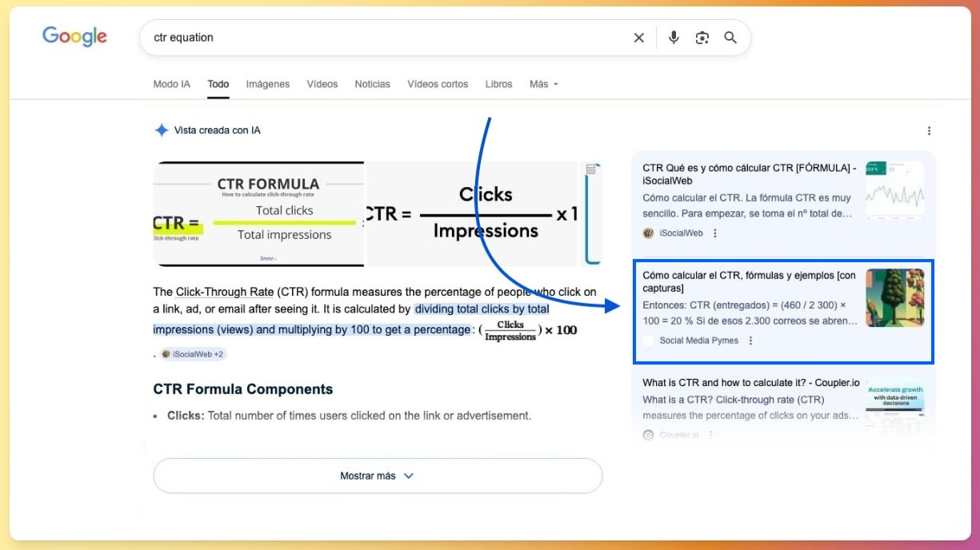Image resolution: width=980 pixels, height=550 pixels.
Task: Click the 'Social Media Pymes' source name
Action: tap(699, 341)
